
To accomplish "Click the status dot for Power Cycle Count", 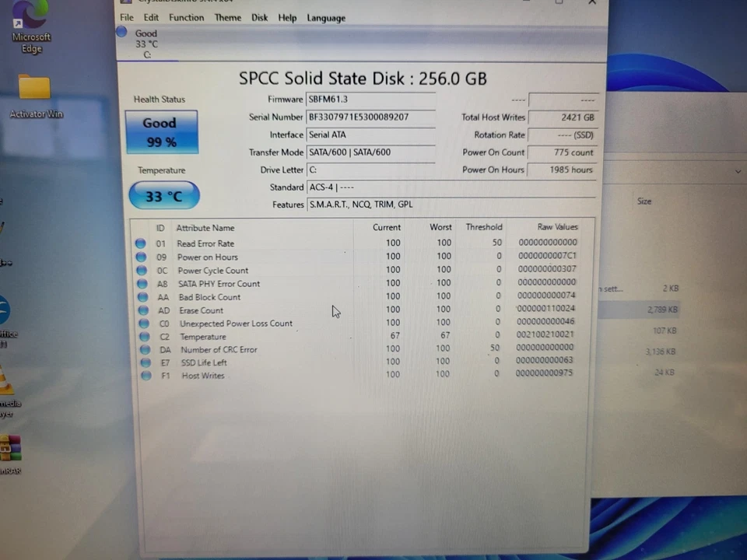I will point(142,271).
